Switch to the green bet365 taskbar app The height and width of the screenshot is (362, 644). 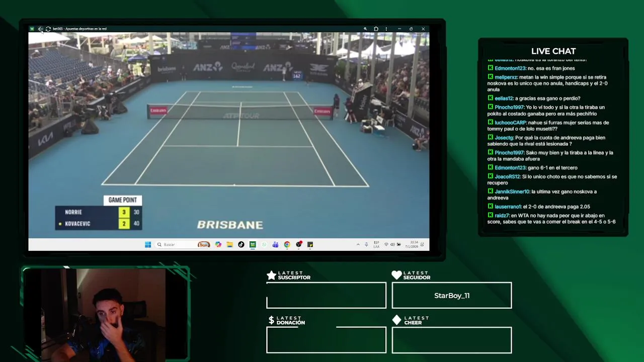[253, 244]
